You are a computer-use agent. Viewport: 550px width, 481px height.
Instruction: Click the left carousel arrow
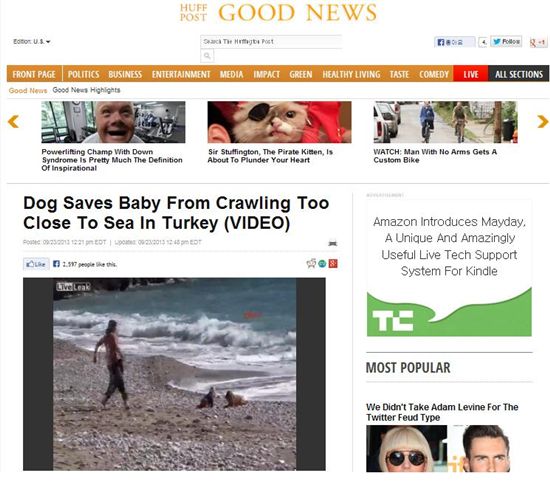point(13,121)
